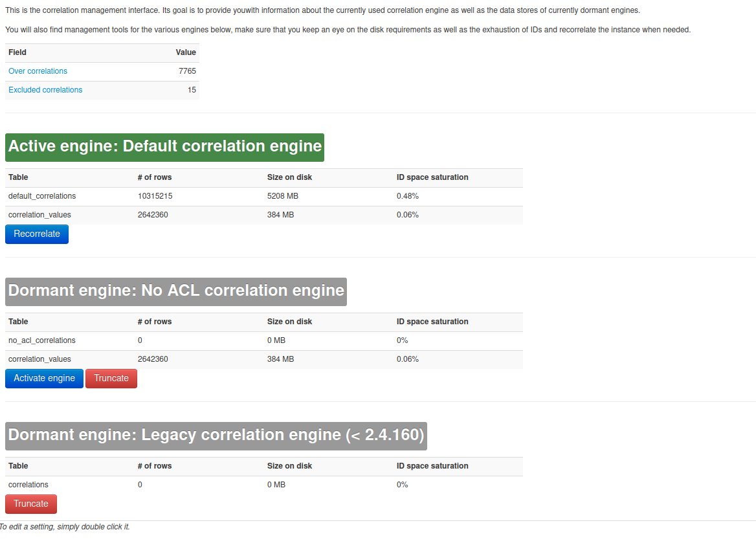This screenshot has width=756, height=543.
Task: Click Size on disk header in Active engine
Action: (289, 177)
